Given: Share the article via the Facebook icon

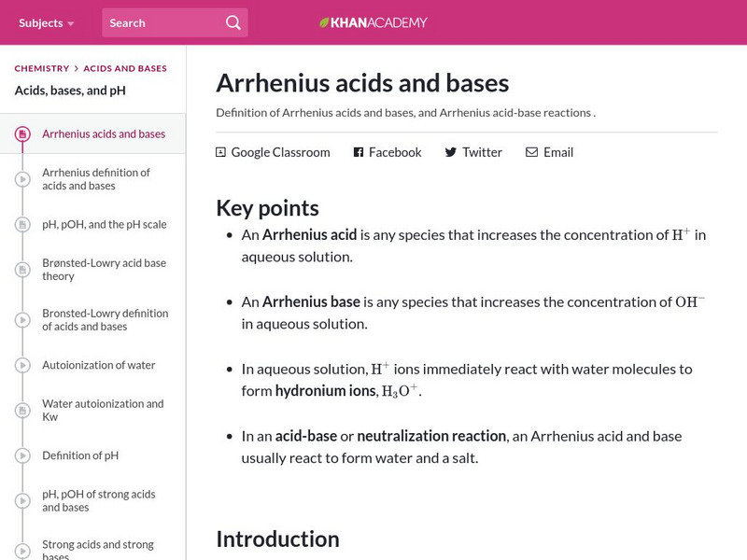Looking at the screenshot, I should point(357,152).
